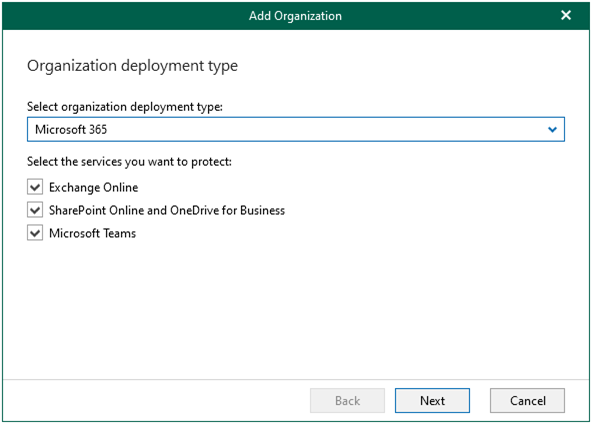The height and width of the screenshot is (423, 591).
Task: Disable the Microsoft Teams checkbox
Action: click(35, 233)
